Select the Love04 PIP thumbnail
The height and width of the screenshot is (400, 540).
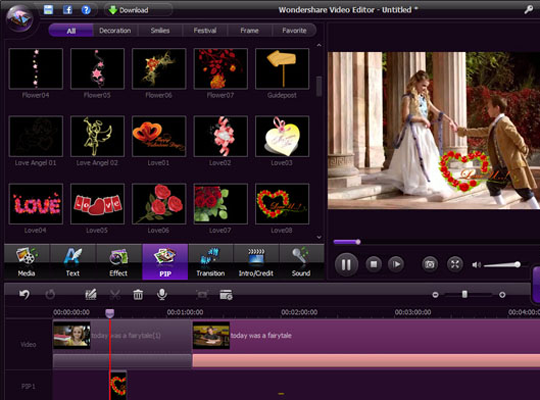(x=36, y=204)
